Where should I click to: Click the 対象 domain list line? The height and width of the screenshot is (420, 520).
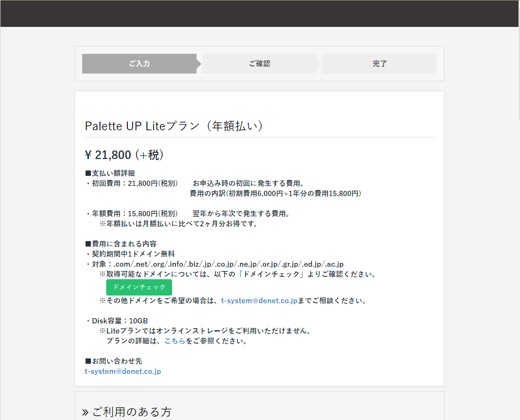point(214,264)
